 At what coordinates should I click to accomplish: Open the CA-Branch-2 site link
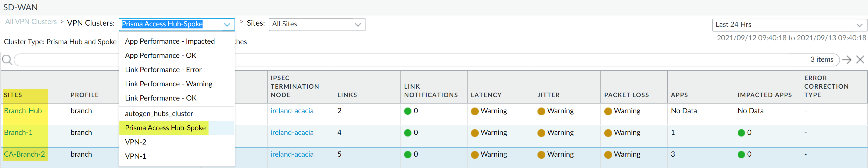tap(24, 154)
